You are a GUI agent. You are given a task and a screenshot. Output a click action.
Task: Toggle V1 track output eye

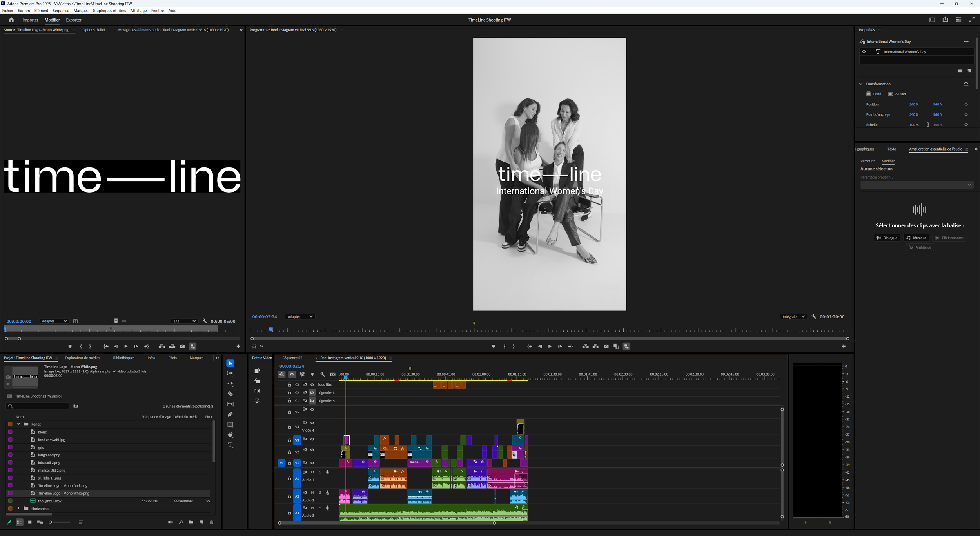pos(312,463)
